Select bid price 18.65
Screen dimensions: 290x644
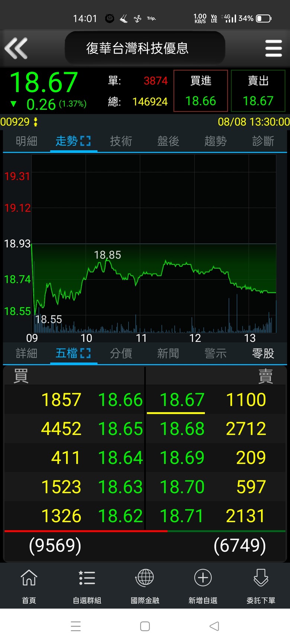tap(120, 429)
